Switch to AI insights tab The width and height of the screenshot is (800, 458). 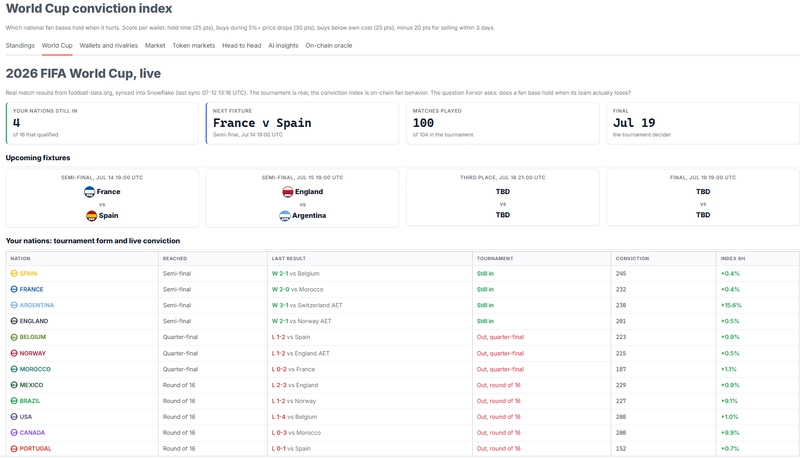point(283,45)
